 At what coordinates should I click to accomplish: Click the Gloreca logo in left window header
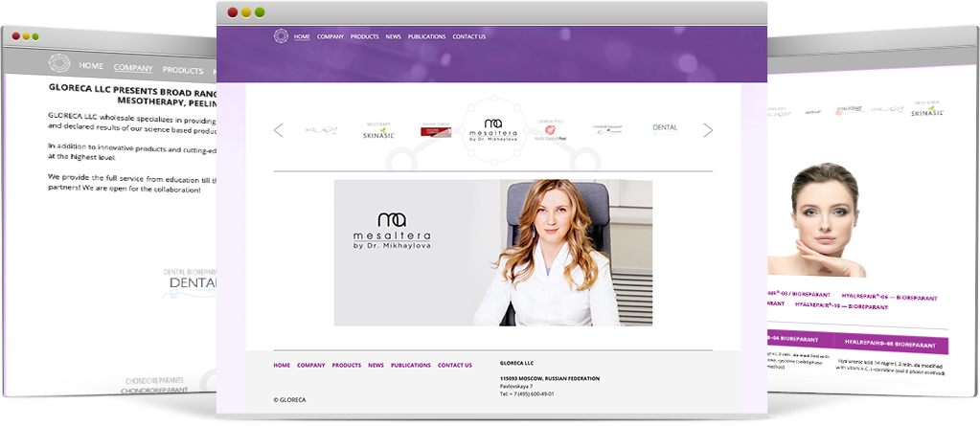point(59,63)
